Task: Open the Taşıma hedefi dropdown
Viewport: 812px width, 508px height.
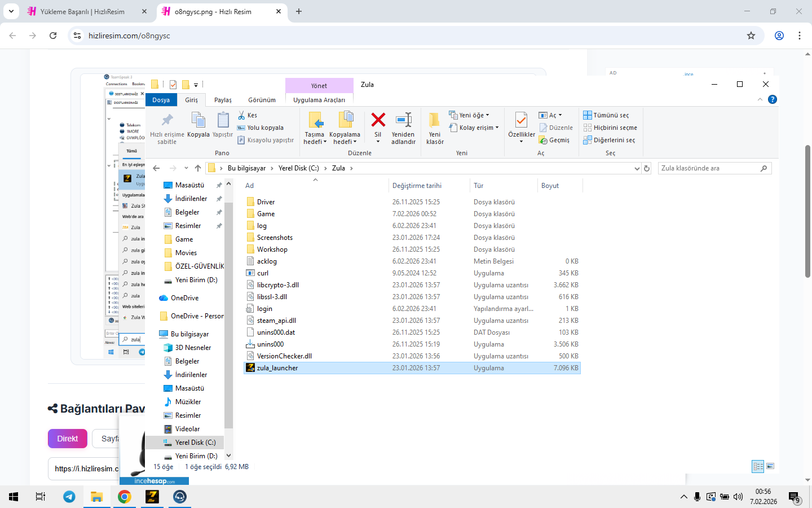Action: coord(315,128)
